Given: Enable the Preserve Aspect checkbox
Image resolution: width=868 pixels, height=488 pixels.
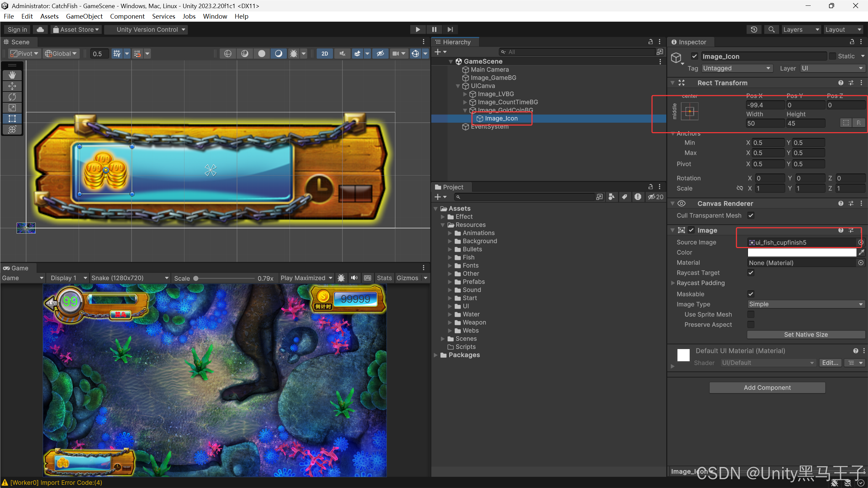Looking at the screenshot, I should point(751,325).
